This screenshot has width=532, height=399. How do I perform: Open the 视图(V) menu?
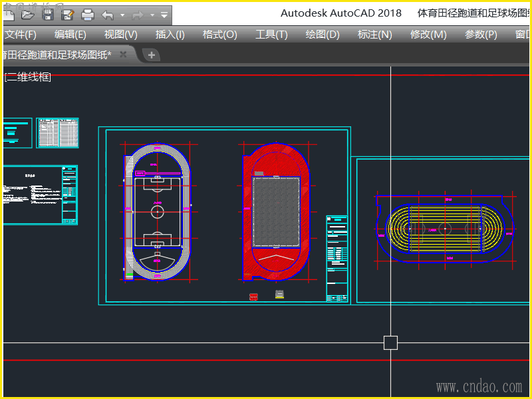click(x=120, y=35)
